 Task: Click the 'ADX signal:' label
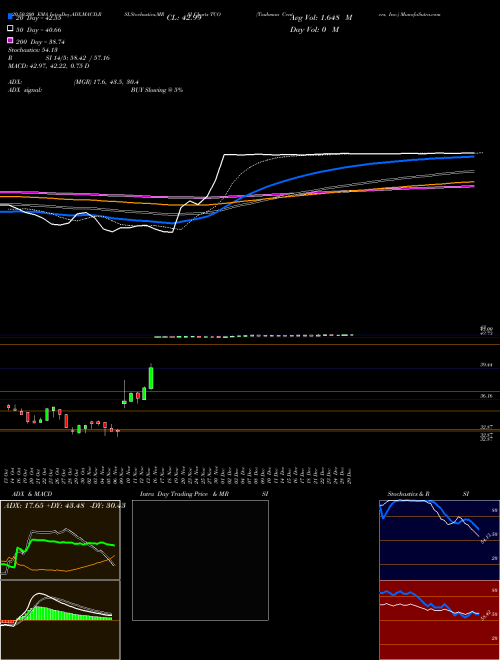pyautogui.click(x=25, y=90)
